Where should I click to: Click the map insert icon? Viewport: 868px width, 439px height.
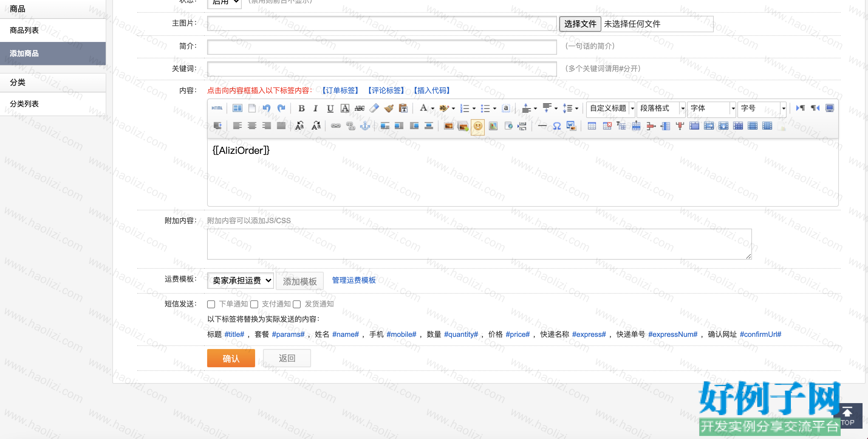493,126
